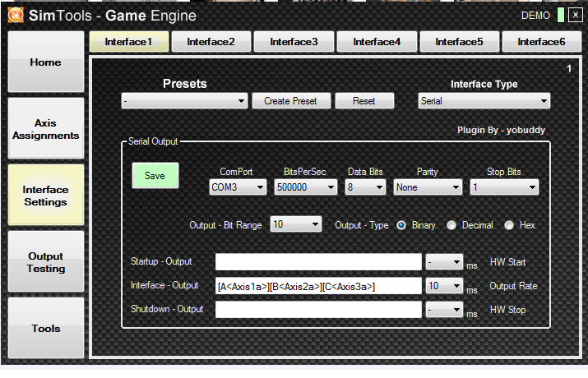588x378 pixels.
Task: Click the Create Preset button
Action: 291,101
